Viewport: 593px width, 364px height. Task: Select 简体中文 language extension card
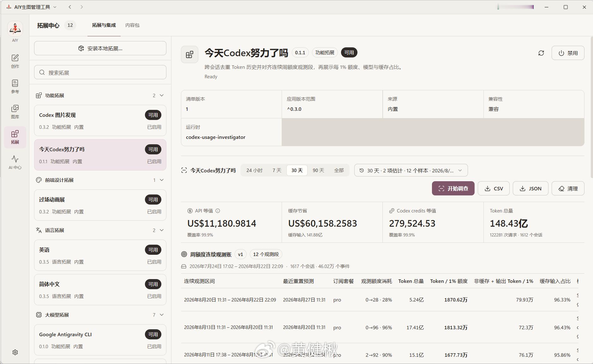point(100,290)
